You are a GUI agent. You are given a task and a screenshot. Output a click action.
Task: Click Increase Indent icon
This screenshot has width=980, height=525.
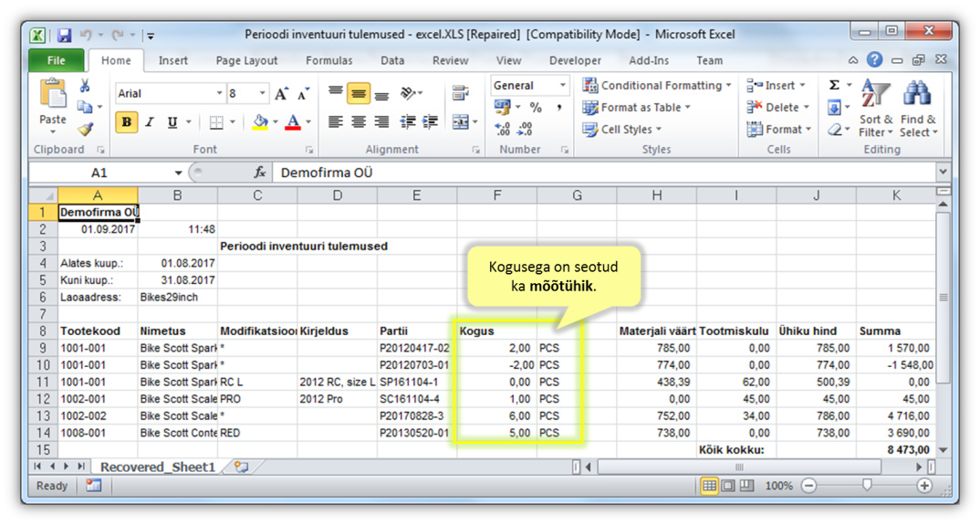430,122
